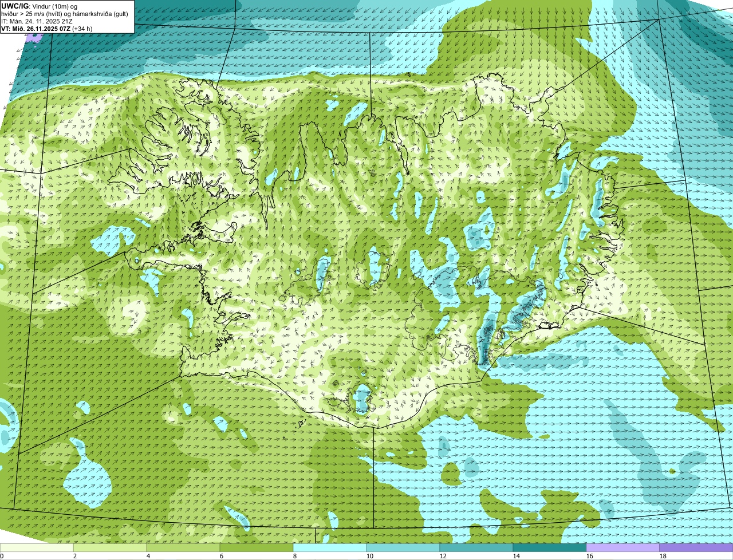This screenshot has height=560, width=733.
Task: Click the dark teal 14–16 m/s legend swatch
Action: pyautogui.click(x=550, y=547)
